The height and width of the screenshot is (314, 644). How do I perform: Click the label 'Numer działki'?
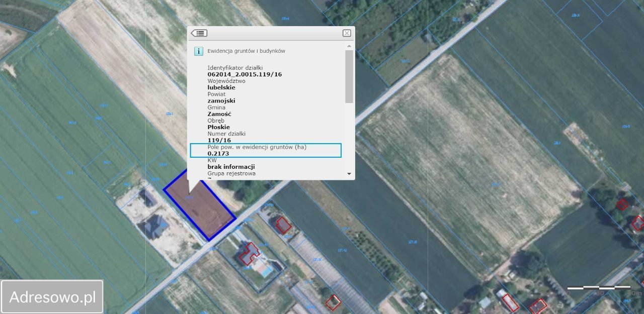pos(226,134)
